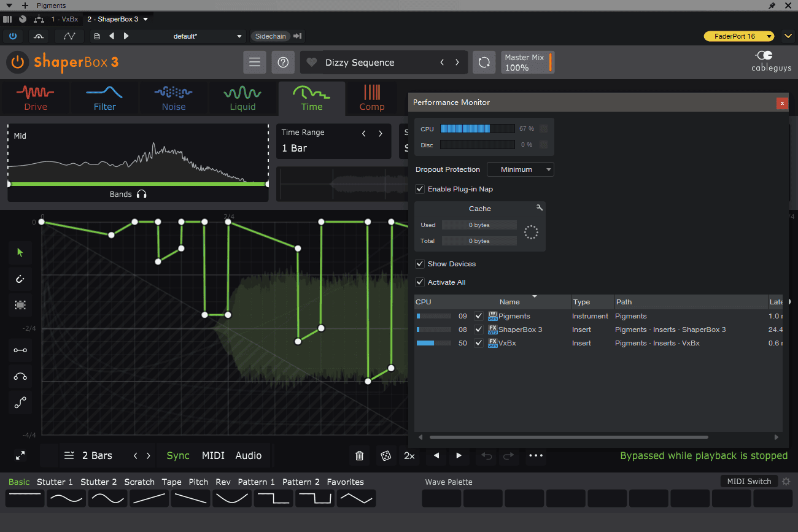Open Cache settings wrench icon

(539, 208)
